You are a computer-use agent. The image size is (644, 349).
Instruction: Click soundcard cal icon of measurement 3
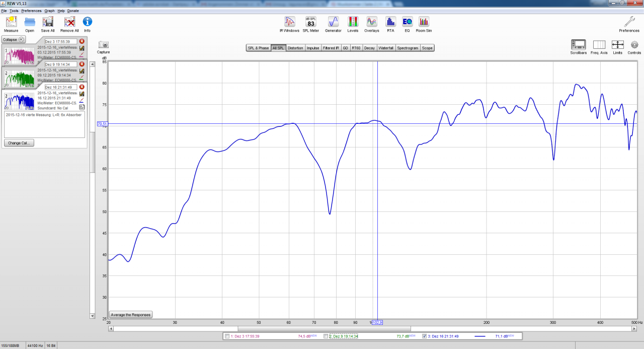[x=82, y=107]
